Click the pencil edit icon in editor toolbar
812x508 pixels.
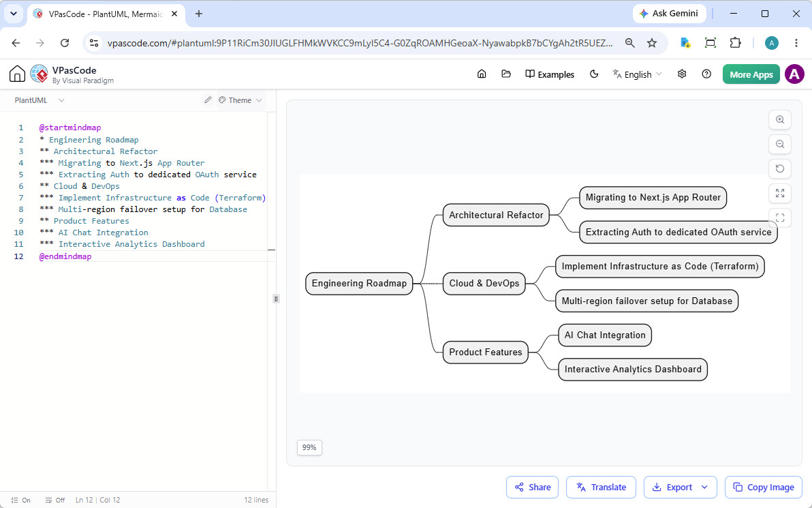(x=208, y=100)
